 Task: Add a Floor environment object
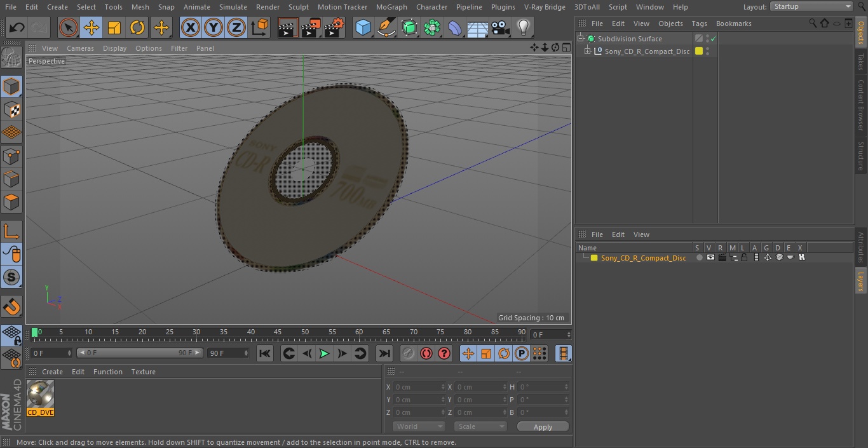[478, 28]
